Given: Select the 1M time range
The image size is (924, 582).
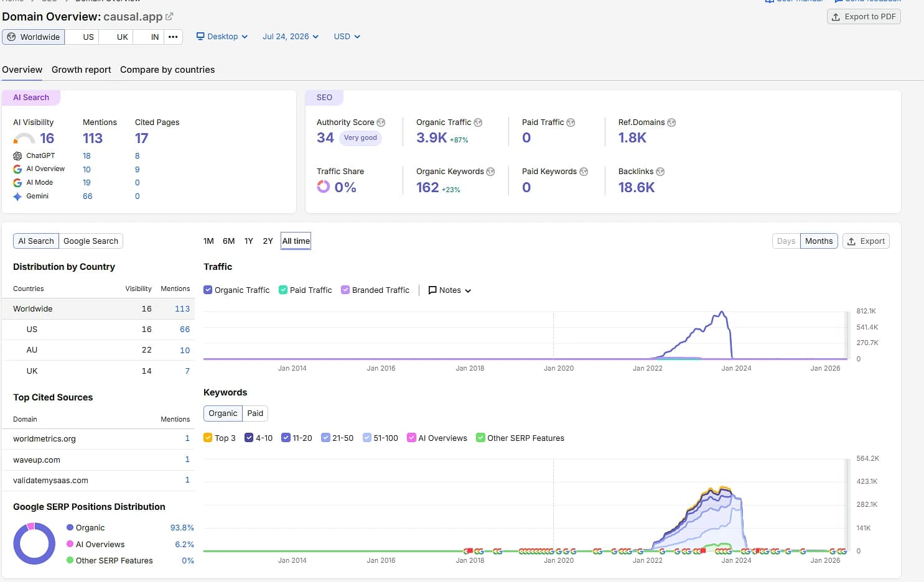Looking at the screenshot, I should click(208, 241).
